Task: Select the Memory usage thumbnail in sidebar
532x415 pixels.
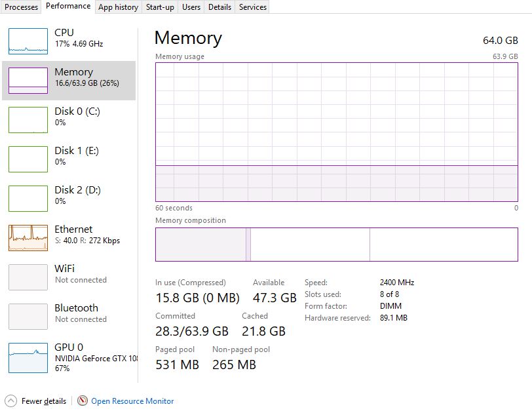Action: coord(28,81)
